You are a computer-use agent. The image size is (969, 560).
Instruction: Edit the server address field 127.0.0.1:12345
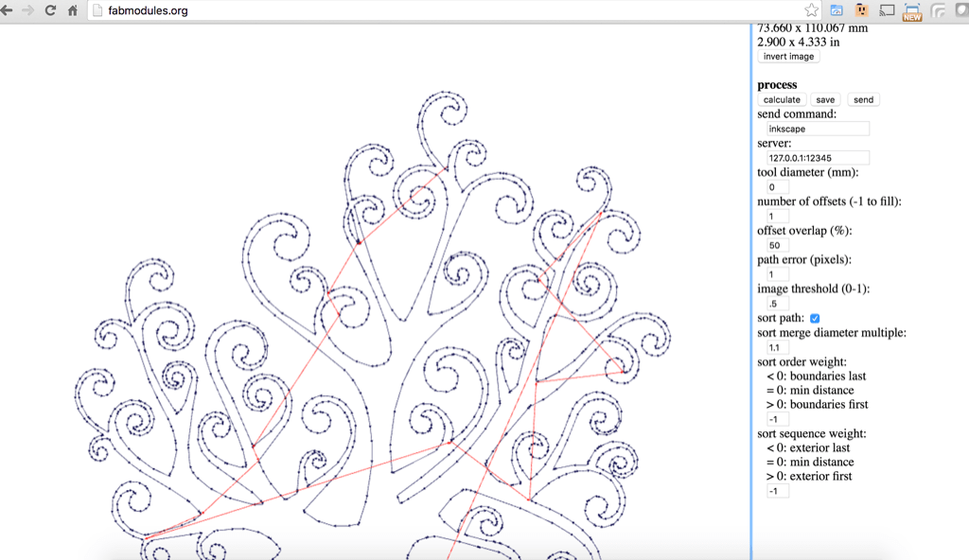click(818, 158)
